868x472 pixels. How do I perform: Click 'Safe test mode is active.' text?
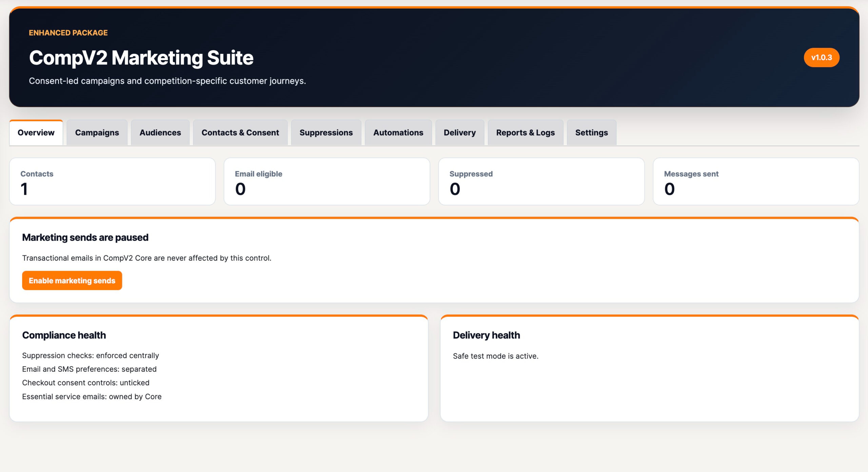(495, 356)
